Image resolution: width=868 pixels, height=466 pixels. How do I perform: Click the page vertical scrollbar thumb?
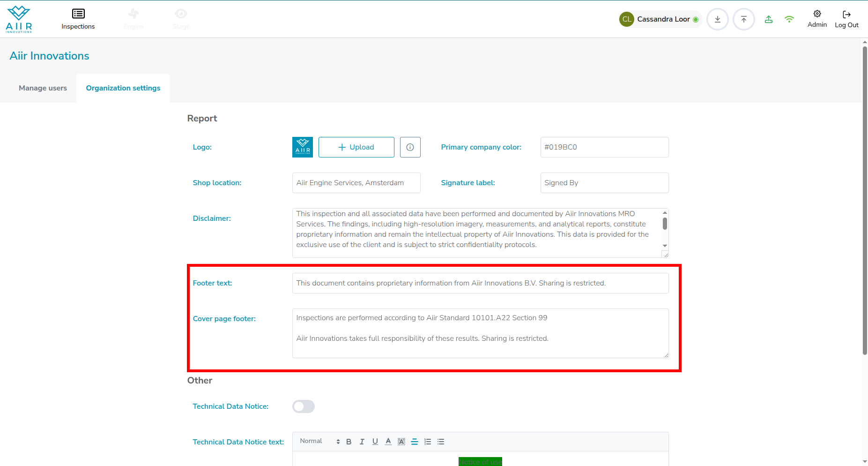pos(865,200)
